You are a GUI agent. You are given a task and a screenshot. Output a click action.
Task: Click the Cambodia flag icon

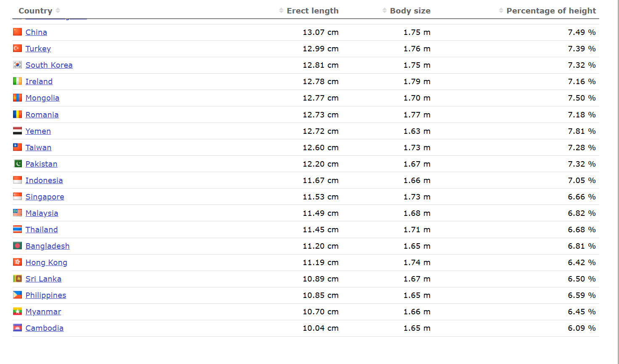(x=17, y=328)
